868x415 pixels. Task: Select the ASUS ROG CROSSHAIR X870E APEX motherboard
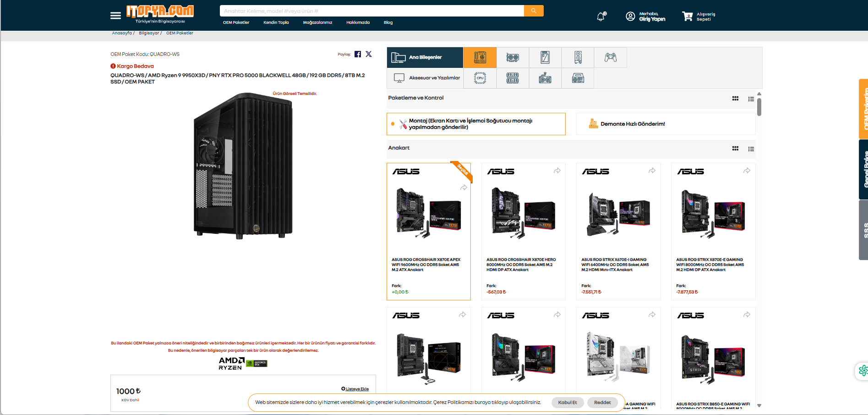point(429,232)
